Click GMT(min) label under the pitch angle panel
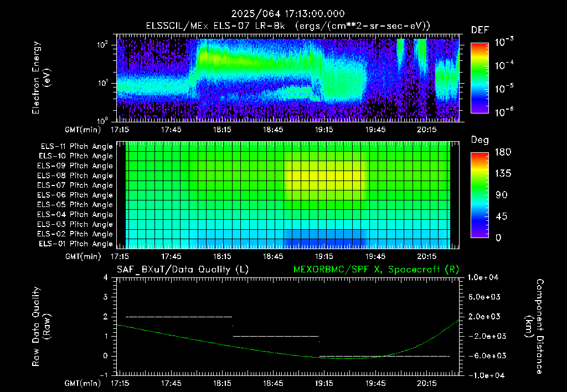The image size is (567, 392). coord(83,257)
